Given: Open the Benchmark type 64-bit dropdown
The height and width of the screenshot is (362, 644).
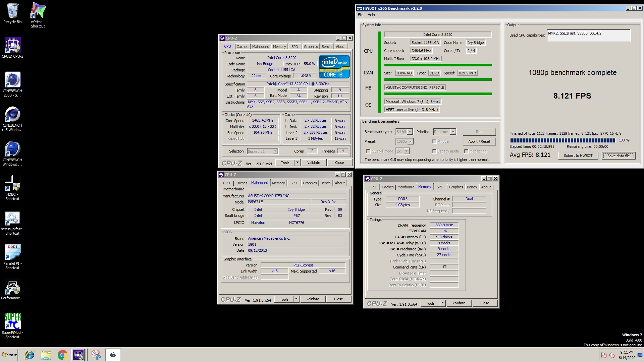Looking at the screenshot, I should tap(410, 132).
